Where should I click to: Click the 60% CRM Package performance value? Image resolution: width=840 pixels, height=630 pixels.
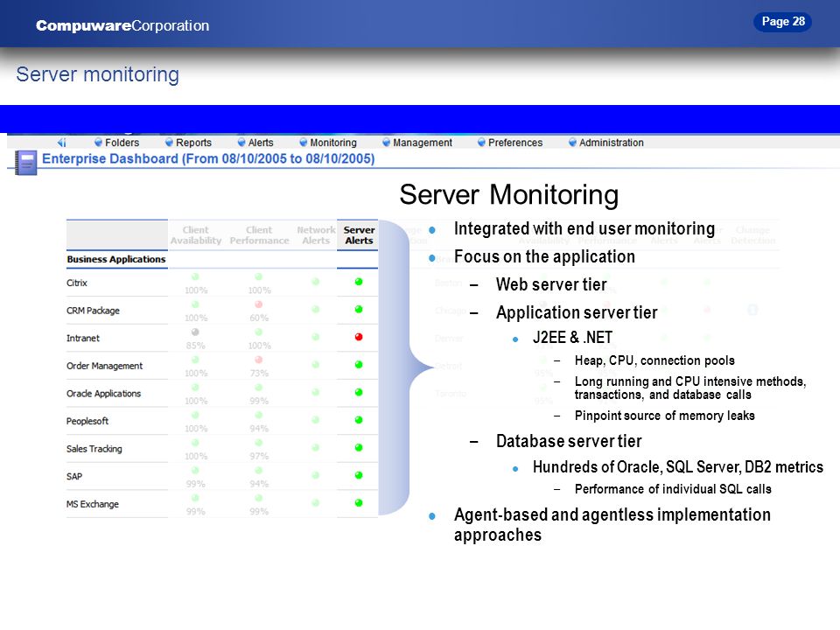coord(259,318)
